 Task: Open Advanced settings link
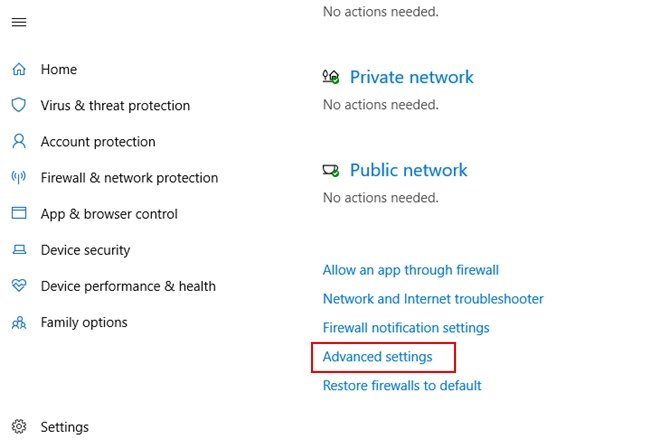[x=377, y=357]
